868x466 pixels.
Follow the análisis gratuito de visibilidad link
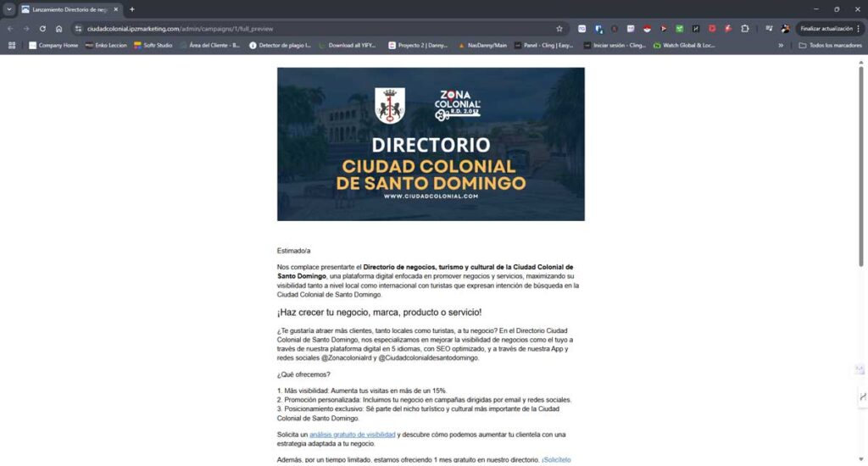[x=352, y=435]
